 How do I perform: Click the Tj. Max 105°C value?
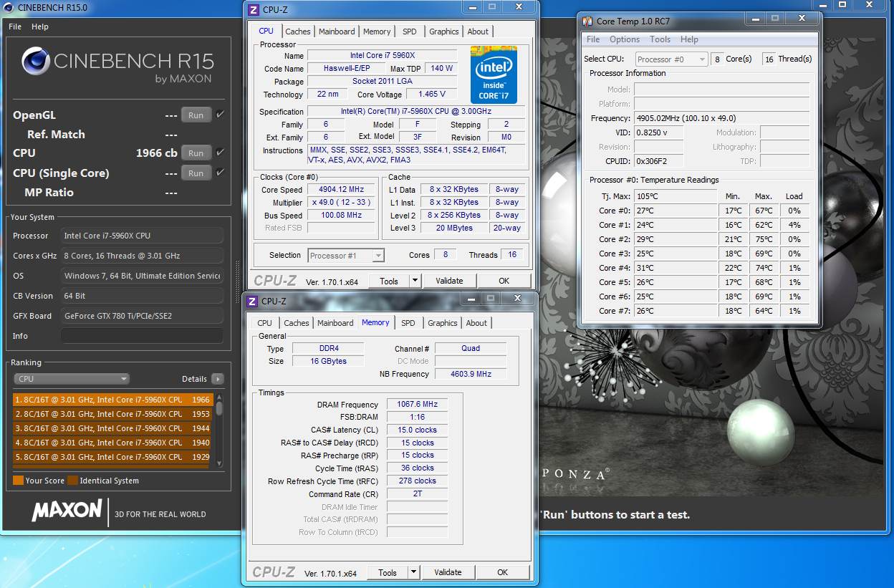click(676, 196)
